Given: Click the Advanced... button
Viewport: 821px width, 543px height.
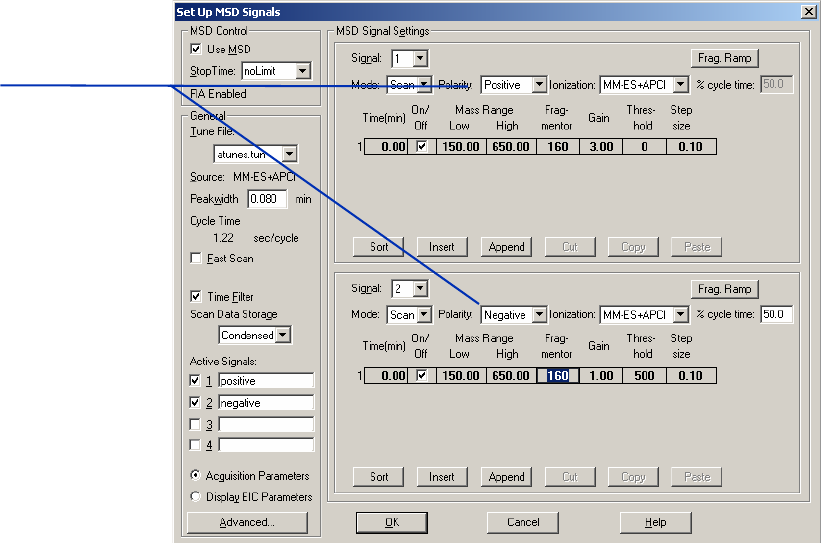Looking at the screenshot, I should pyautogui.click(x=246, y=522).
